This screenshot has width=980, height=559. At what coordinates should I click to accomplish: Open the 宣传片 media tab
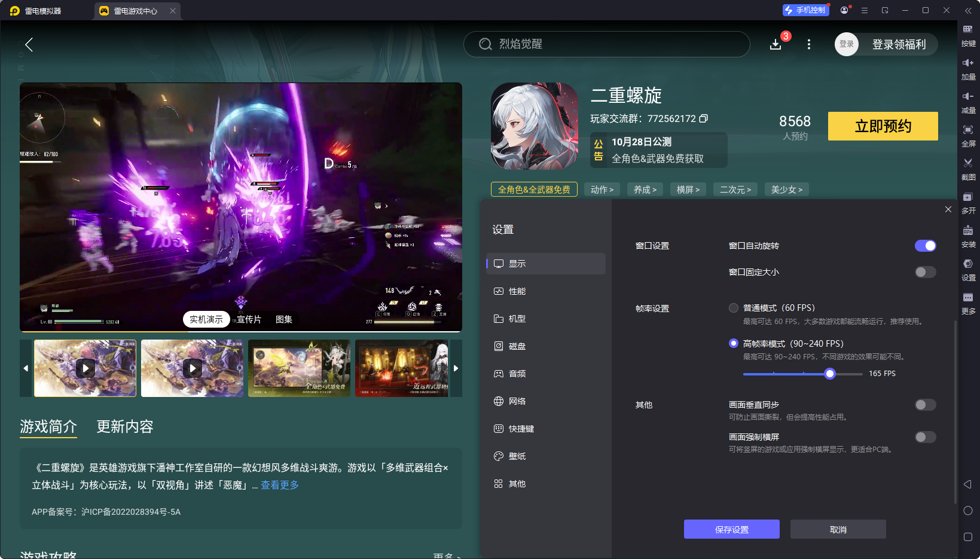248,319
